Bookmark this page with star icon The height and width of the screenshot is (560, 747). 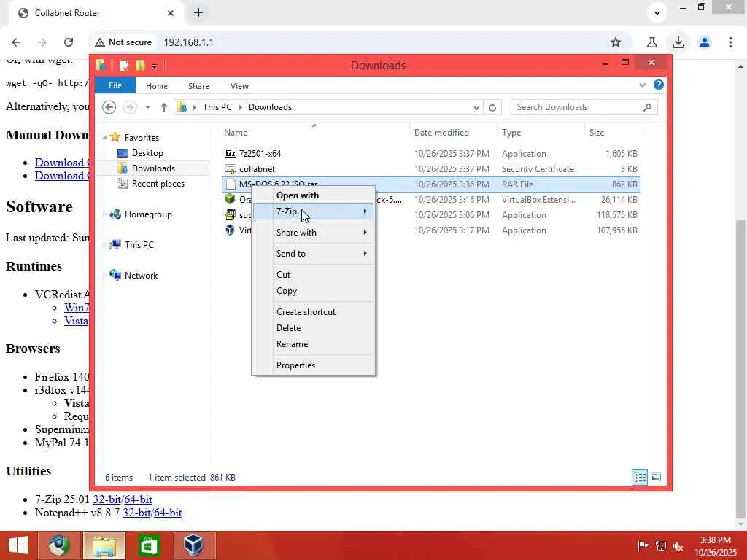tap(616, 42)
